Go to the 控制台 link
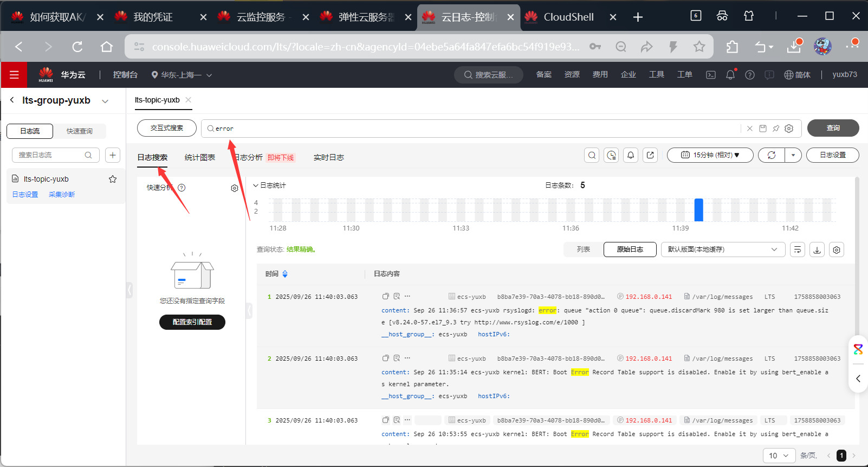 [x=125, y=75]
